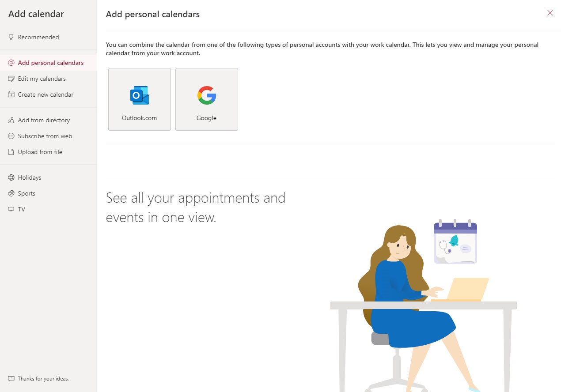Go to Create new calendar section
The width and height of the screenshot is (561, 392).
(45, 94)
